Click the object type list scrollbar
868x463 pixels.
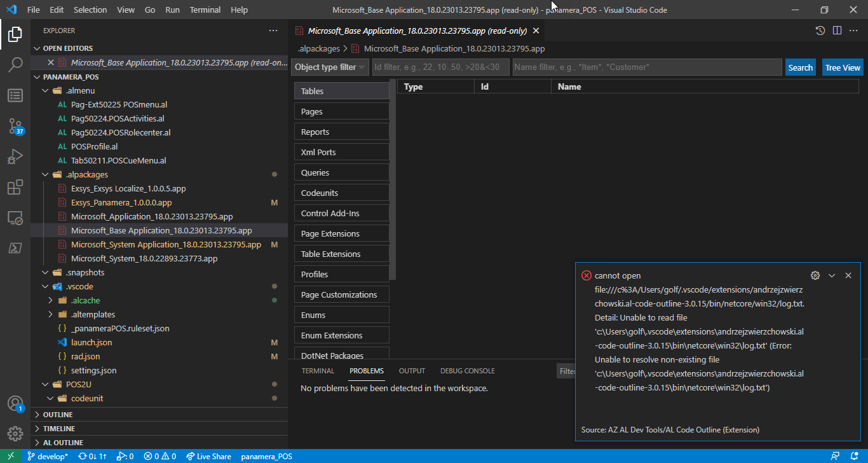coord(393,179)
